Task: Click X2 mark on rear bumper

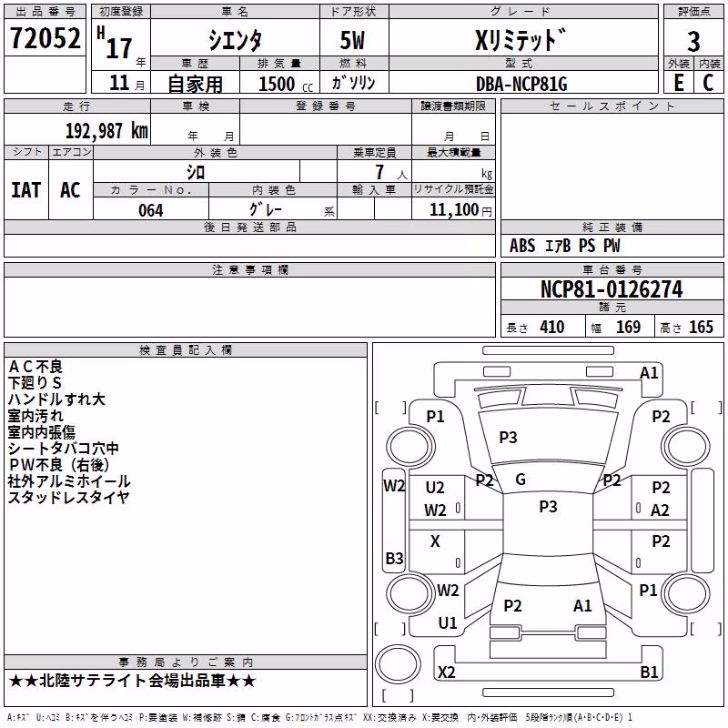Action: pyautogui.click(x=446, y=672)
